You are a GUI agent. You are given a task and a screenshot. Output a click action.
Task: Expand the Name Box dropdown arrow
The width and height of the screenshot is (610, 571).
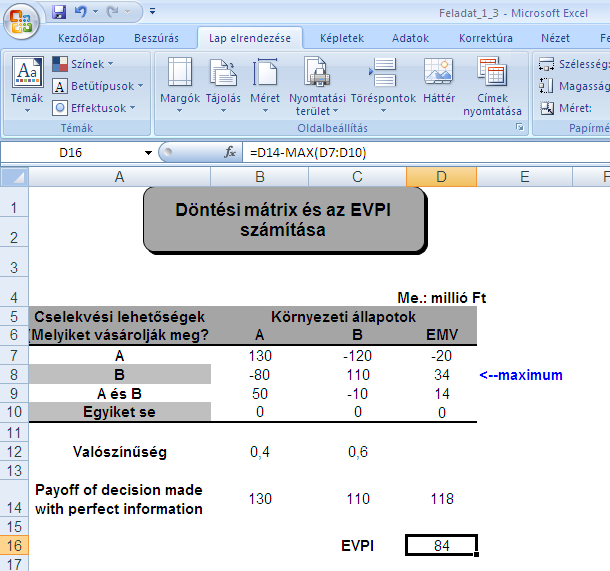[x=148, y=152]
